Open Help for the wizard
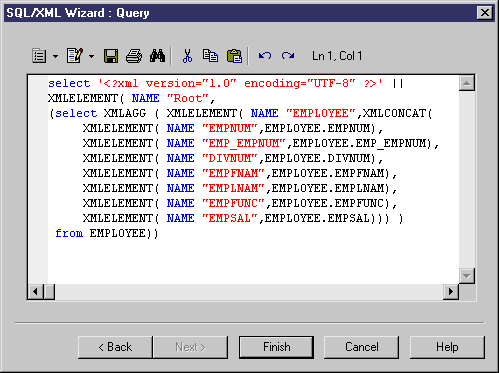Screen dimensions: 499x373 pyautogui.click(x=447, y=347)
